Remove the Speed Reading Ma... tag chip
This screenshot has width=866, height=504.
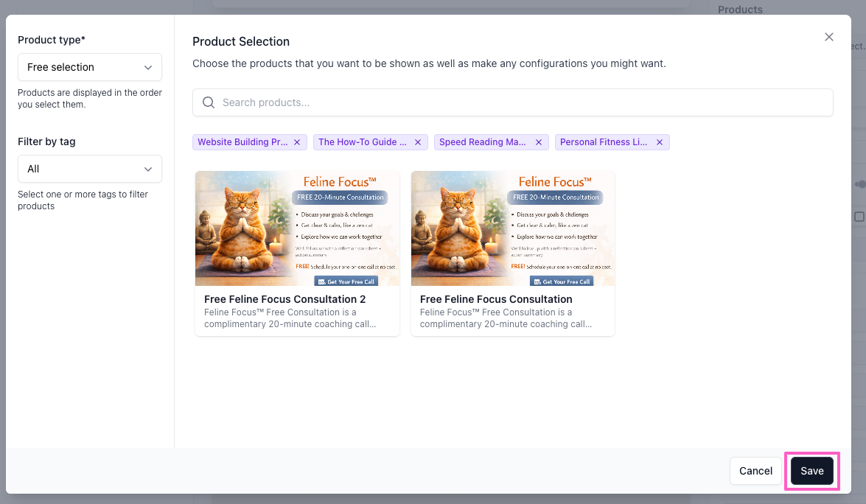pyautogui.click(x=539, y=142)
